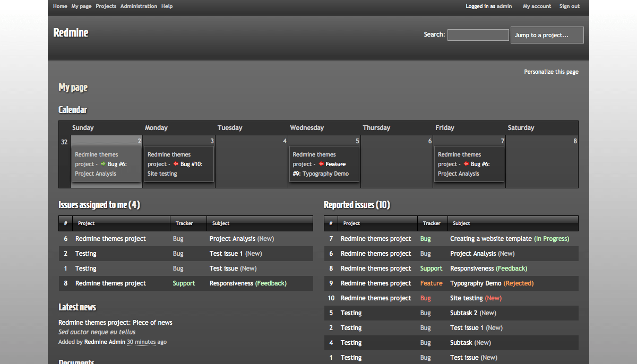Open 'Testing' project in reported issue 5 row

coord(351,313)
